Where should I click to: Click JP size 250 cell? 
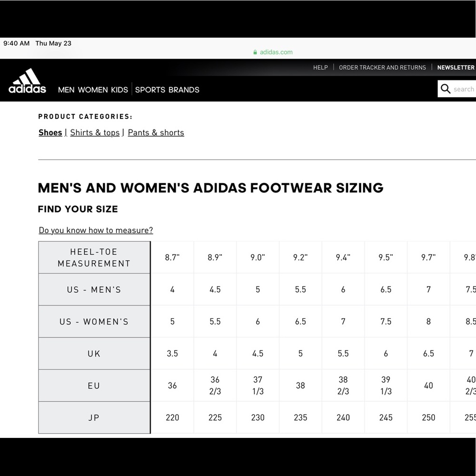[x=429, y=418]
